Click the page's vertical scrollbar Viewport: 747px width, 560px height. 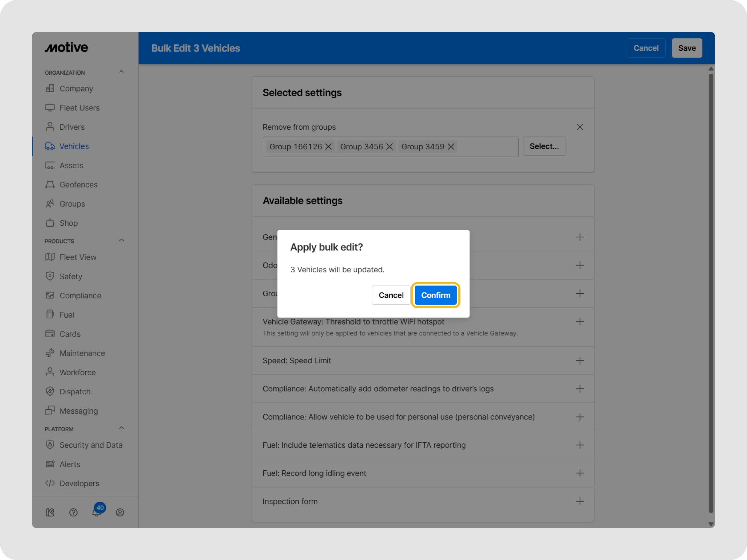710,294
